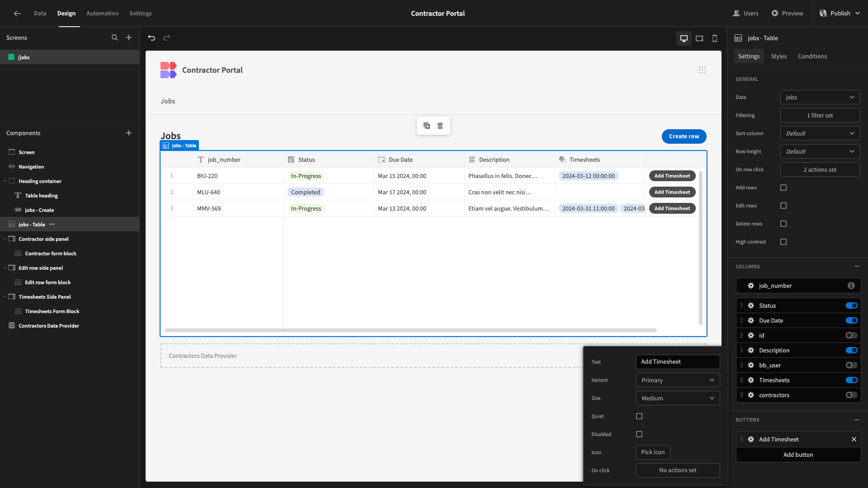Enable the id column toggle
Screen dimensions: 868x488
point(852,336)
